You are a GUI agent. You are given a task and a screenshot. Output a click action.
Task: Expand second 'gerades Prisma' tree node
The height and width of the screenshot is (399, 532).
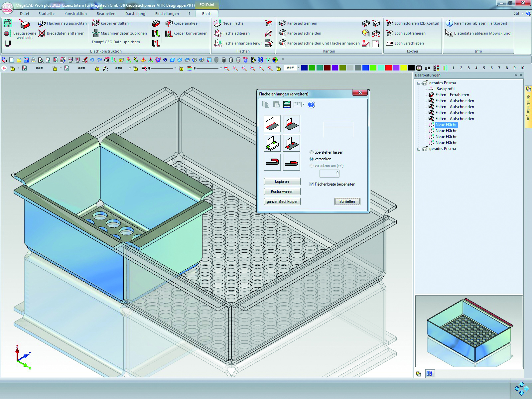(419, 149)
